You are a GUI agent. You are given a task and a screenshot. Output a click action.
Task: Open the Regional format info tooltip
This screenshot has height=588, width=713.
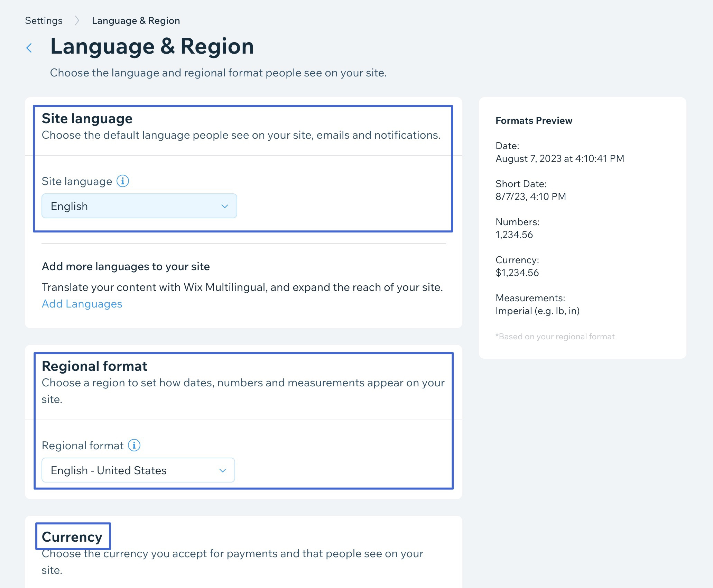pyautogui.click(x=135, y=445)
